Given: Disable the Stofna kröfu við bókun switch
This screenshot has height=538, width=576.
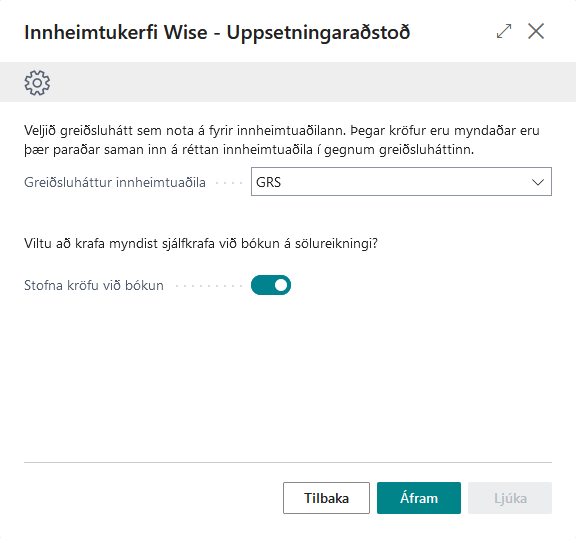Looking at the screenshot, I should pyautogui.click(x=271, y=285).
